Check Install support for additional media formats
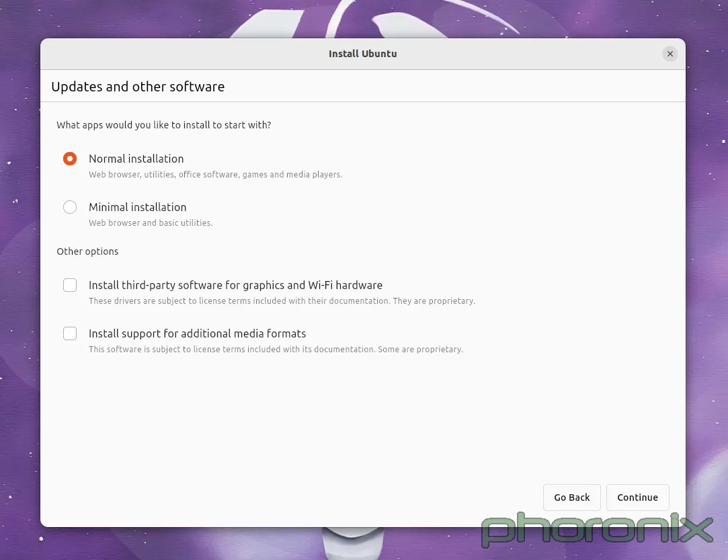 (70, 333)
